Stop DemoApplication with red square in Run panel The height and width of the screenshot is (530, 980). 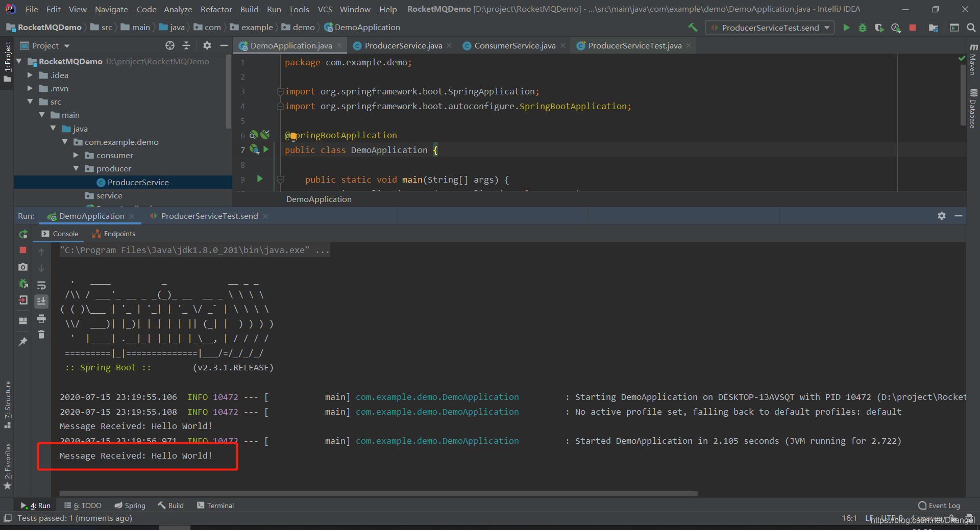23,250
